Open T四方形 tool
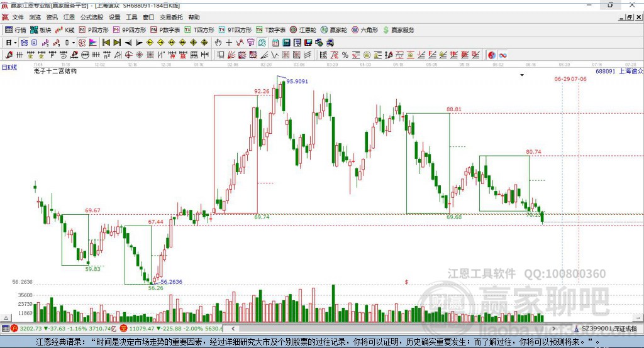Viewport: 644px width, 348px height. (x=199, y=30)
